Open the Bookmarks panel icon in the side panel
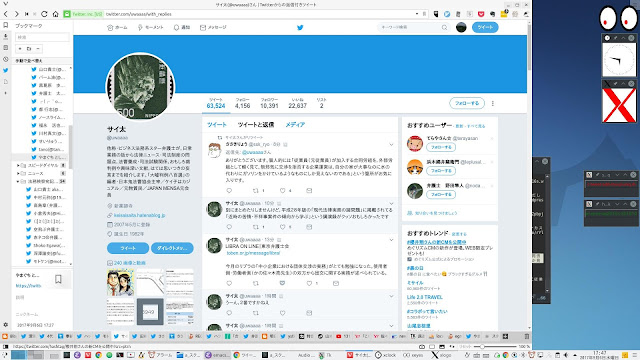This screenshot has width=640, height=360. pyautogui.click(x=5, y=25)
